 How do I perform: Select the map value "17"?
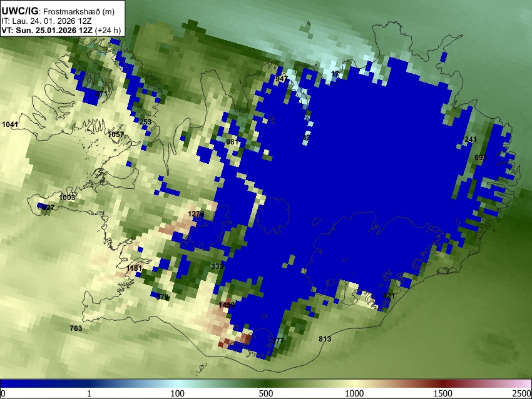click(335, 74)
